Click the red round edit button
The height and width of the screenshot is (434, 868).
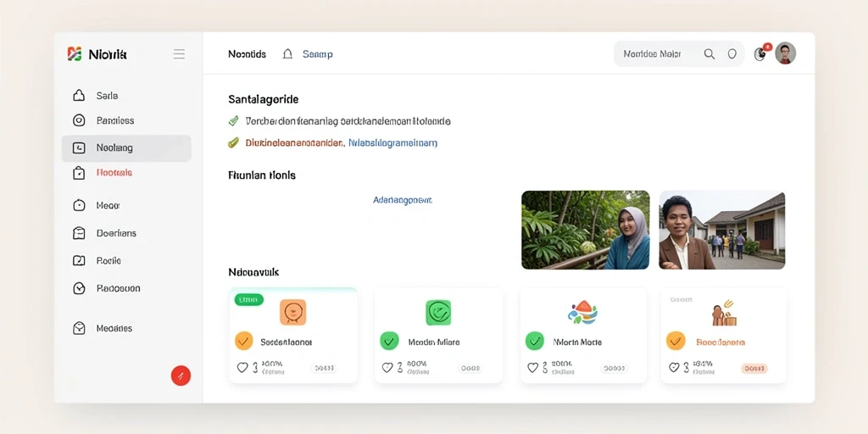tap(181, 376)
